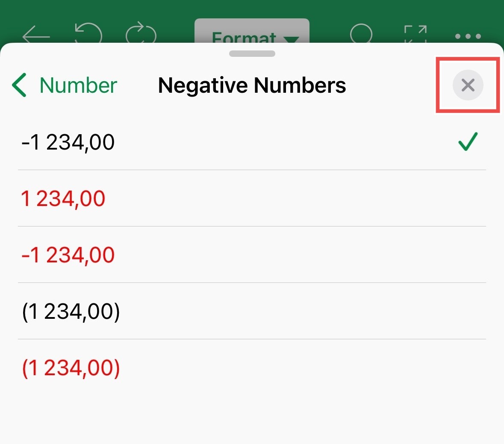Open the three-dot more options menu
Screen dimensions: 504x444
468,36
